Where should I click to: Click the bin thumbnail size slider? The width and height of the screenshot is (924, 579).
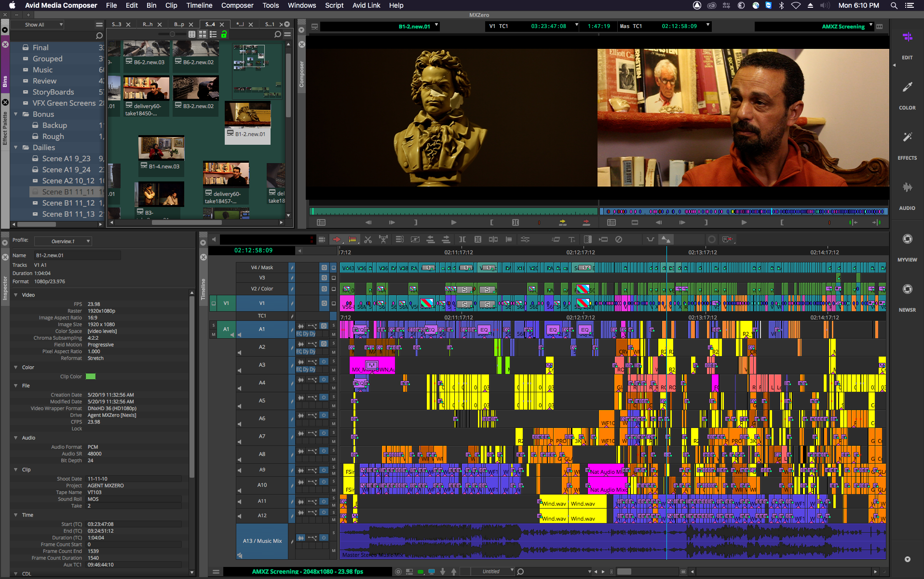172,34
